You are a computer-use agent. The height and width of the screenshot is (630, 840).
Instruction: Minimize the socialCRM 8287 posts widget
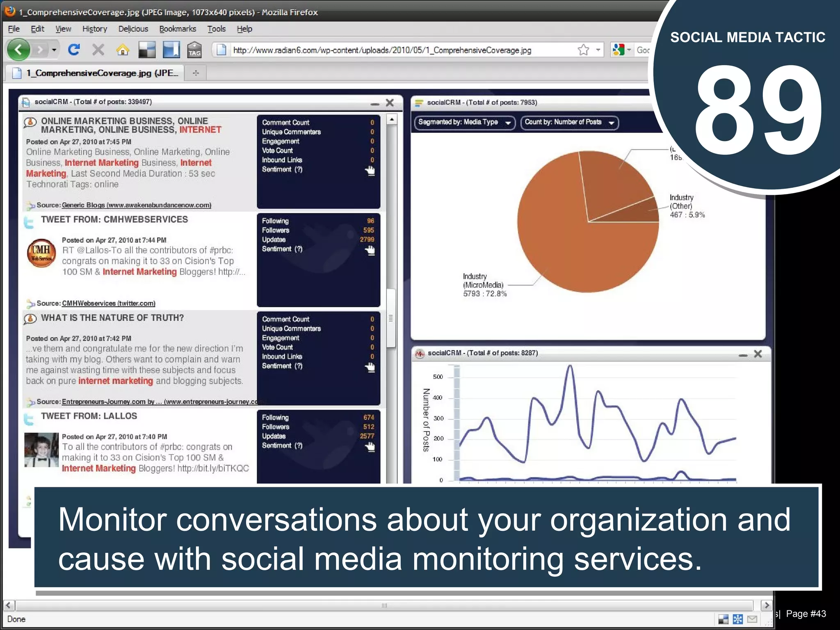(x=743, y=355)
